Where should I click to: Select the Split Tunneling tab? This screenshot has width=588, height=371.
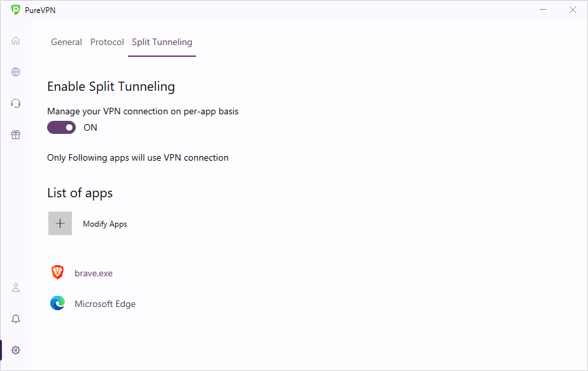pos(162,42)
